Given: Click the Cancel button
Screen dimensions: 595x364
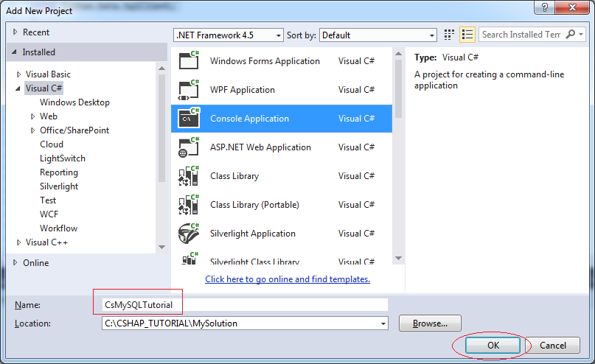Looking at the screenshot, I should [553, 346].
